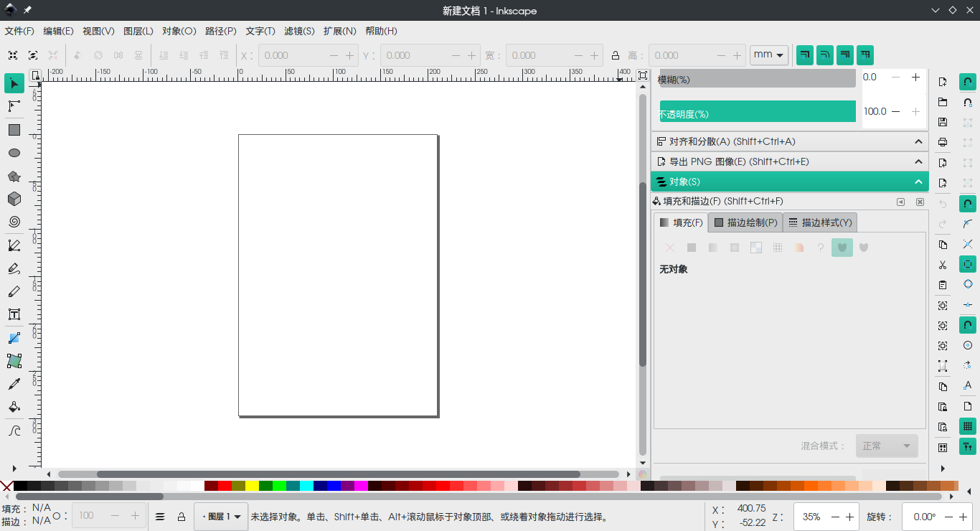This screenshot has width=980, height=531.
Task: Set fill to flat color
Action: pyautogui.click(x=692, y=248)
